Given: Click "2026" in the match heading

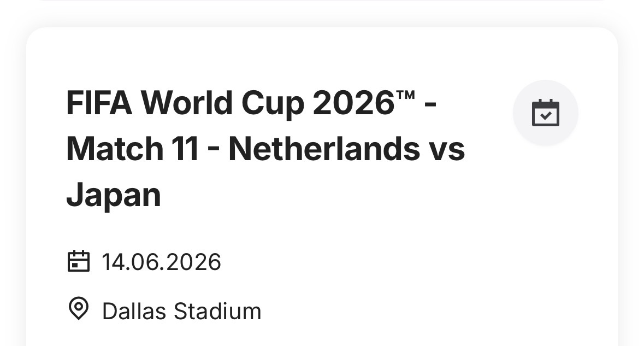Looking at the screenshot, I should [353, 103].
